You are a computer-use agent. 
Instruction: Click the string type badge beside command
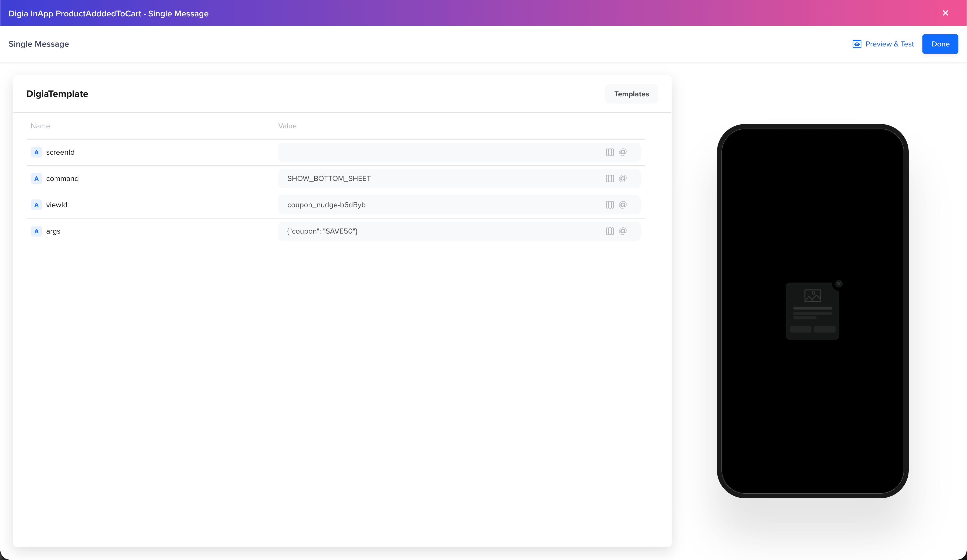click(x=37, y=178)
